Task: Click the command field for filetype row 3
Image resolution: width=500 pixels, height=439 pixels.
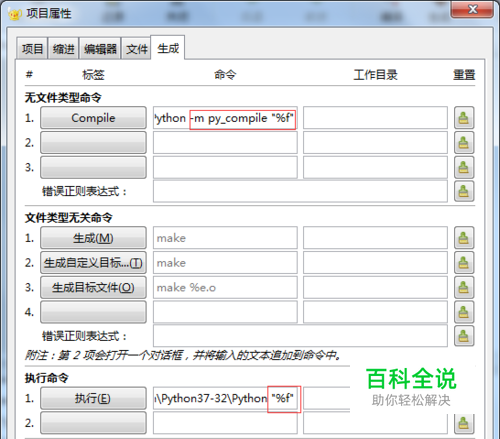Action: (x=225, y=167)
